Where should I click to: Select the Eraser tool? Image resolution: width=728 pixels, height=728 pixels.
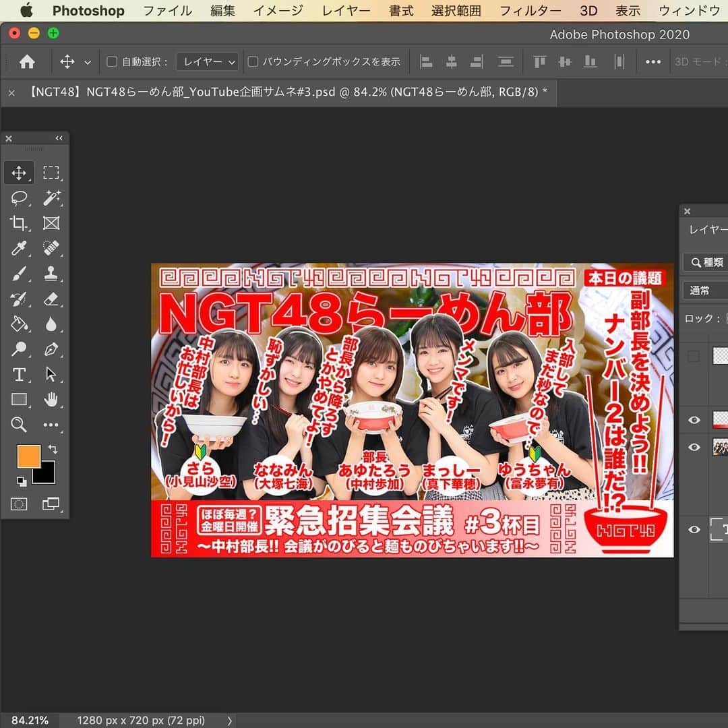coord(51,299)
